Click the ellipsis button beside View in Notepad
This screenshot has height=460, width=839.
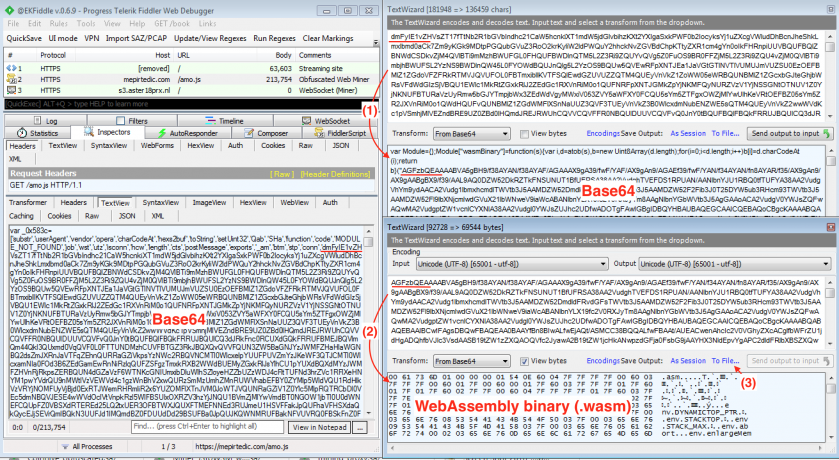[360, 427]
